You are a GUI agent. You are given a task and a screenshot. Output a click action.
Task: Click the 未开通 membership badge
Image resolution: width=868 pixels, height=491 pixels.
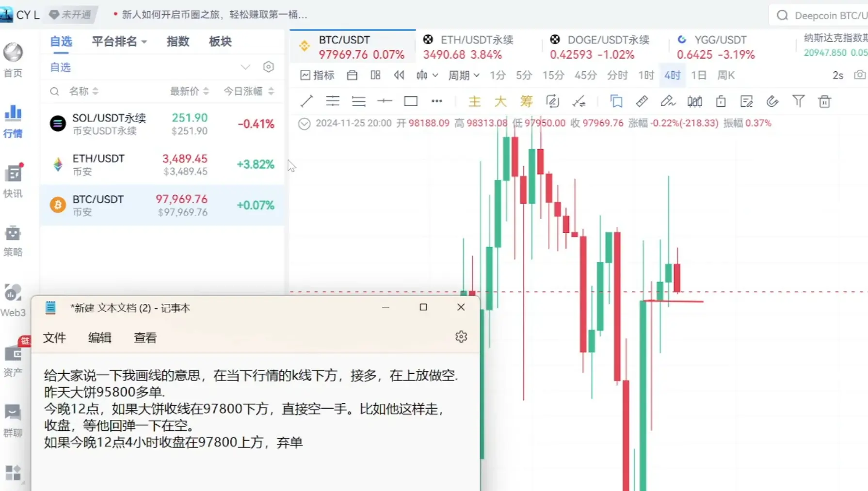click(x=71, y=15)
